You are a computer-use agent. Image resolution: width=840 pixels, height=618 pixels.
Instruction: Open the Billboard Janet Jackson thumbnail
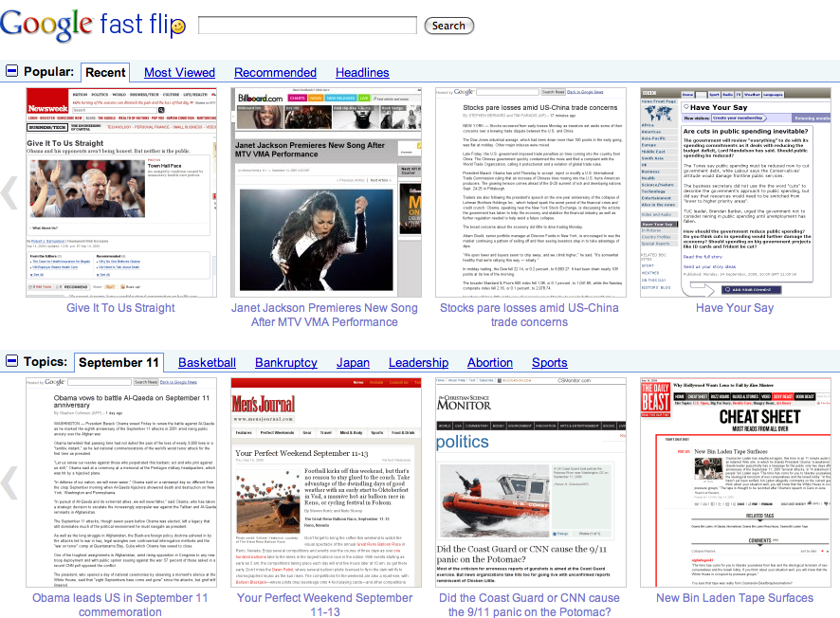tap(325, 192)
